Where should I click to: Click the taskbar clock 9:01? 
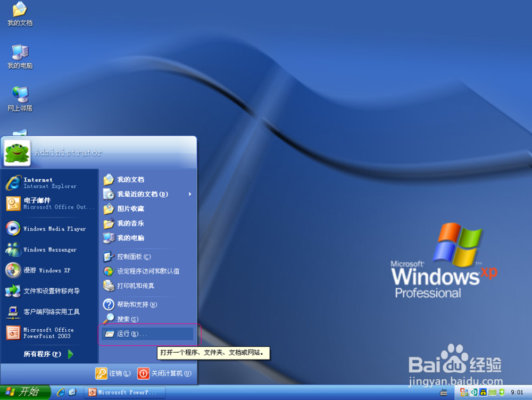pyautogui.click(x=517, y=392)
